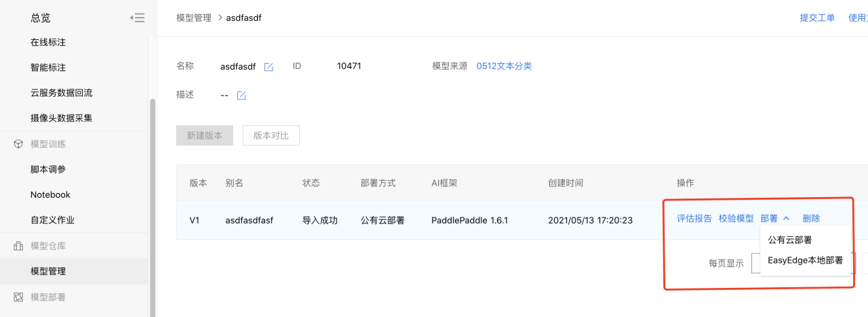This screenshot has height=317, width=868.
Task: Click 提交工单 at the top right
Action: [x=818, y=18]
